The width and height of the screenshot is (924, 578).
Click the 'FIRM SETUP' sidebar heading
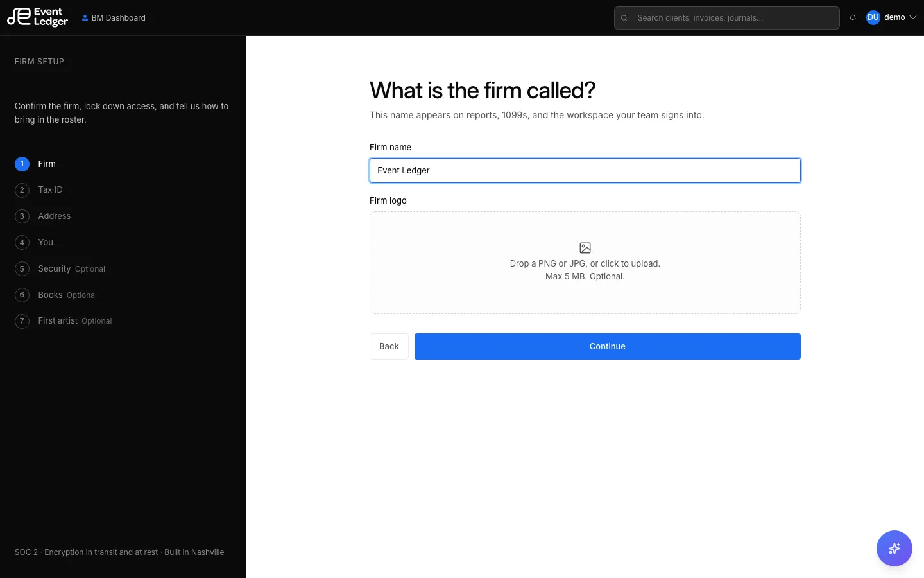point(39,62)
